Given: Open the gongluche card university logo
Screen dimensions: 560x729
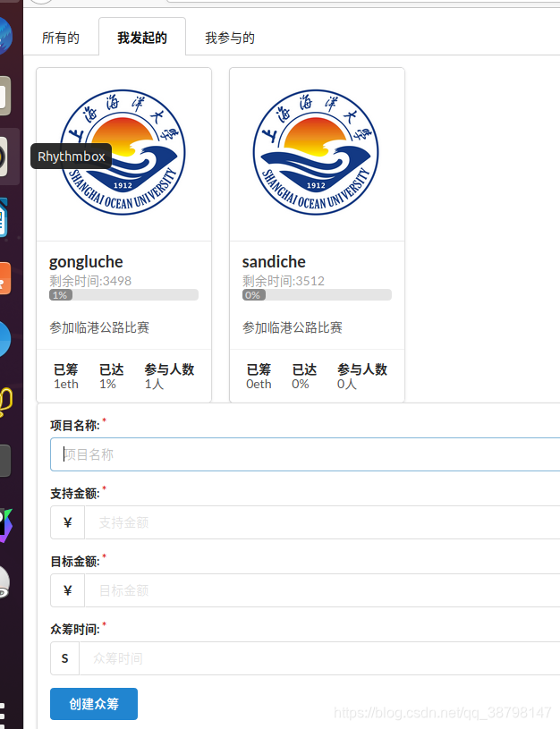Looking at the screenshot, I should click(x=123, y=153).
